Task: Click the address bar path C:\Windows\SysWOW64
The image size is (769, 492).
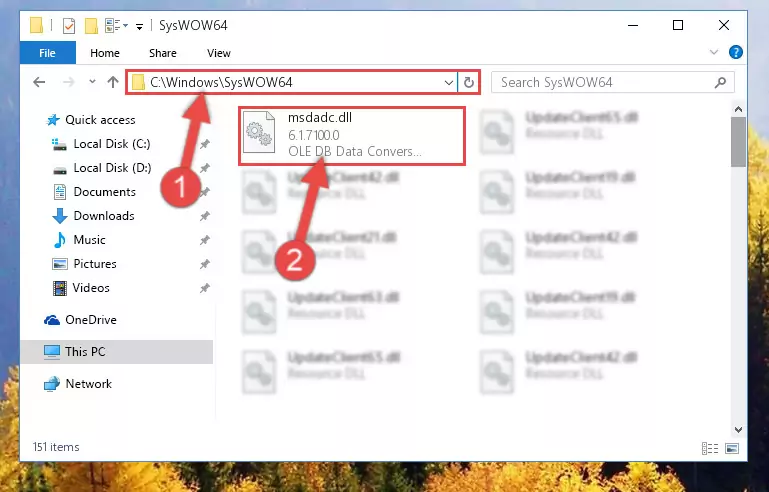Action: pyautogui.click(x=221, y=82)
